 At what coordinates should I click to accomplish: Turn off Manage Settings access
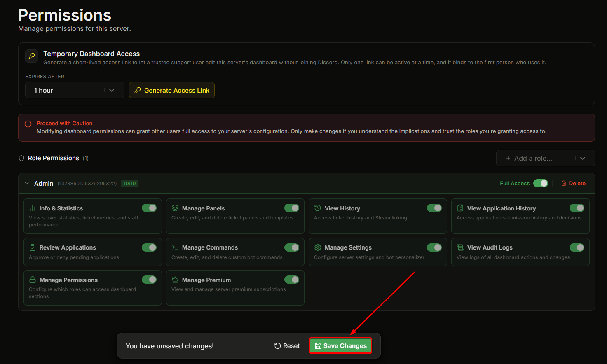tap(434, 247)
